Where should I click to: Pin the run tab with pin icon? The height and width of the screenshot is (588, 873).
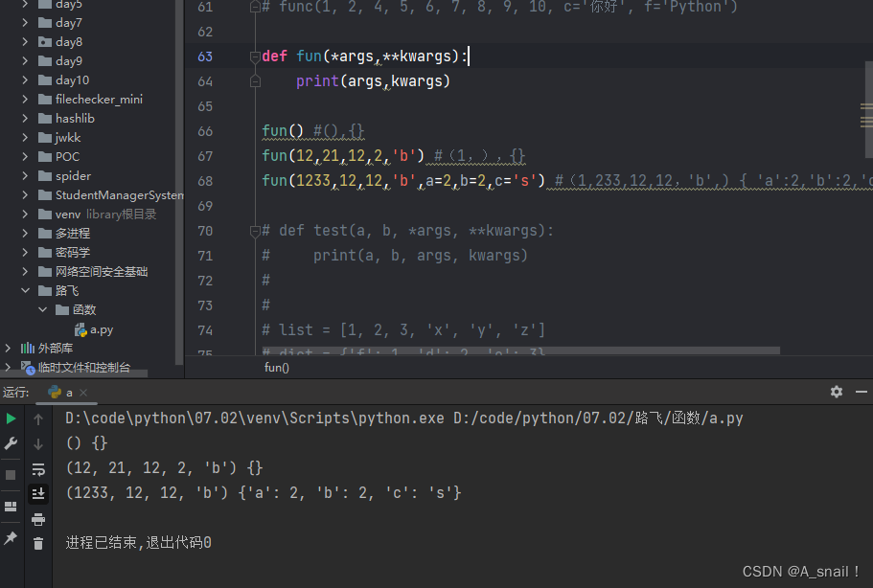(x=11, y=538)
